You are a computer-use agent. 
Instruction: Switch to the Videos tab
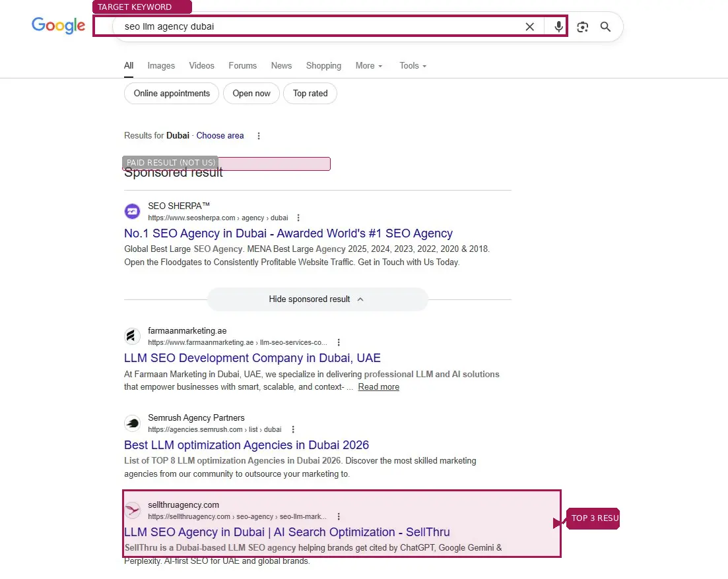click(x=201, y=65)
